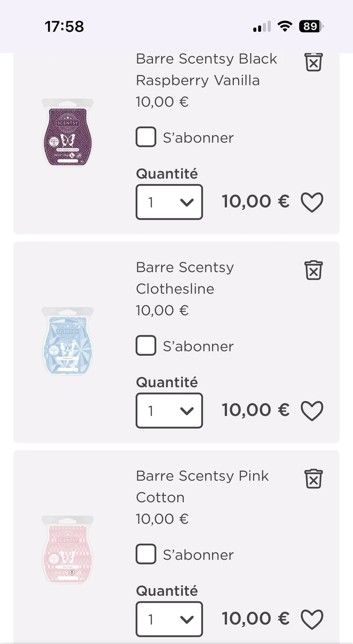Open quantity dropdown for Black Raspberry Vanilla
Image resolution: width=353 pixels, height=644 pixels.
[169, 202]
